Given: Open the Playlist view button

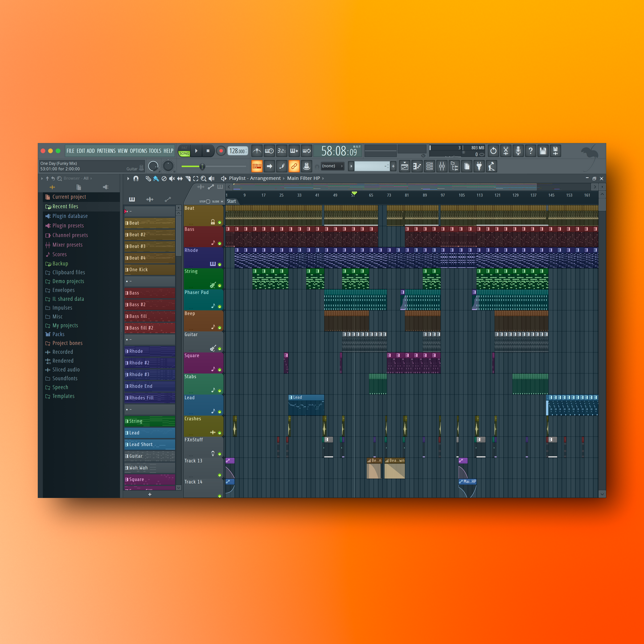Looking at the screenshot, I should [405, 167].
